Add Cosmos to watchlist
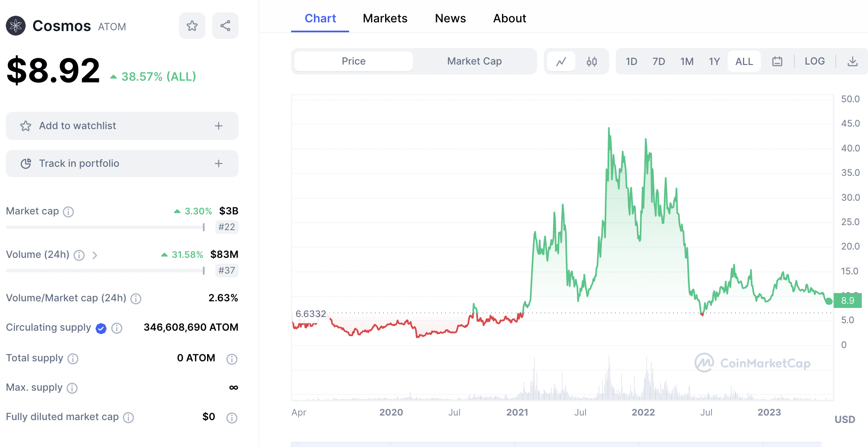This screenshot has width=868, height=447. tap(122, 126)
